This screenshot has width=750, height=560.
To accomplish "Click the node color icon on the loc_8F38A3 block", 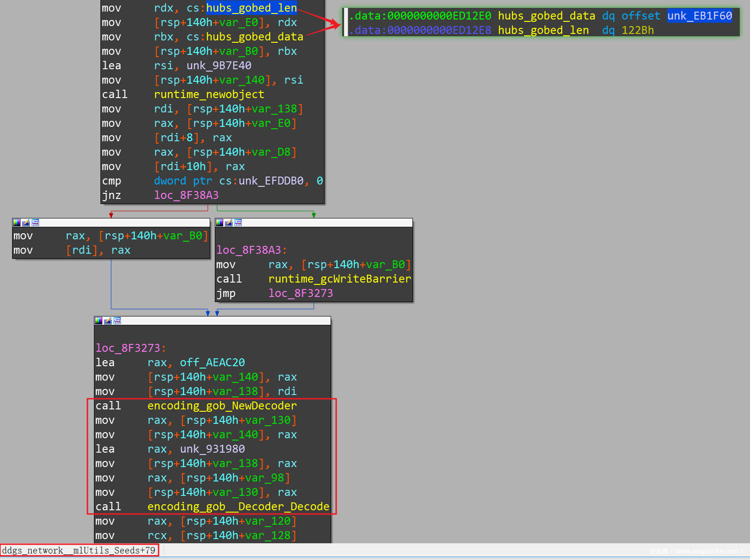I will (x=219, y=223).
